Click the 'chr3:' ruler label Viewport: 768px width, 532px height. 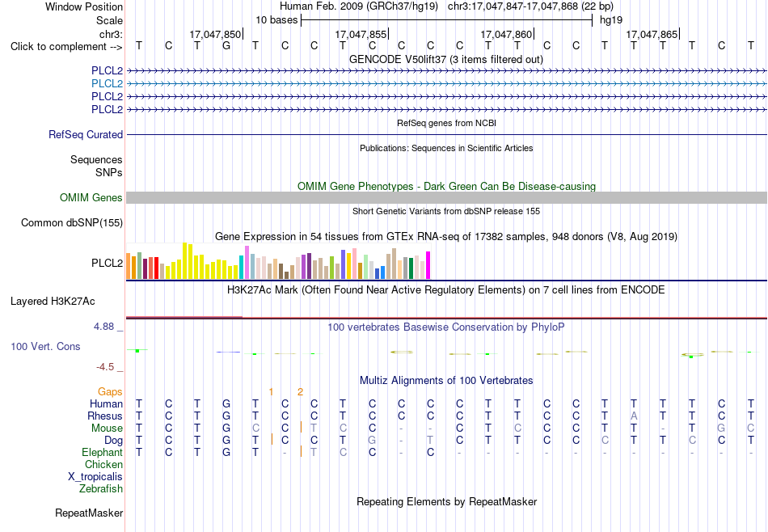(x=111, y=34)
